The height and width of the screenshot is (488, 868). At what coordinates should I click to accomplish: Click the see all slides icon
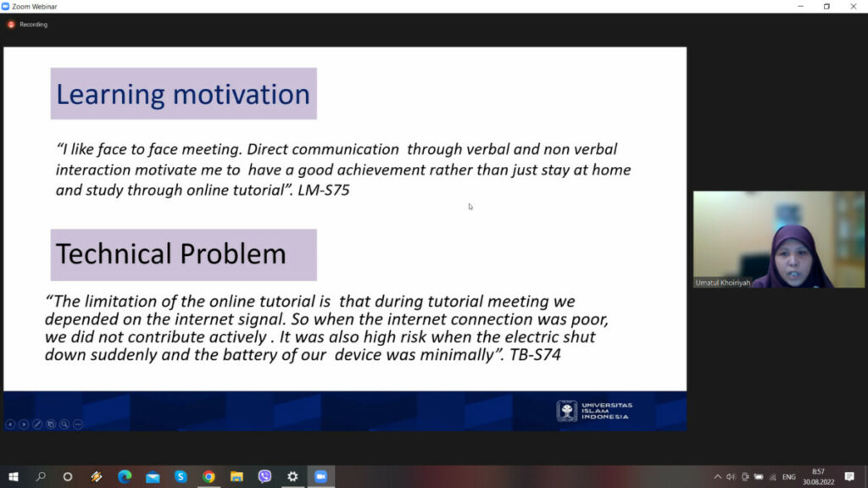click(x=51, y=424)
